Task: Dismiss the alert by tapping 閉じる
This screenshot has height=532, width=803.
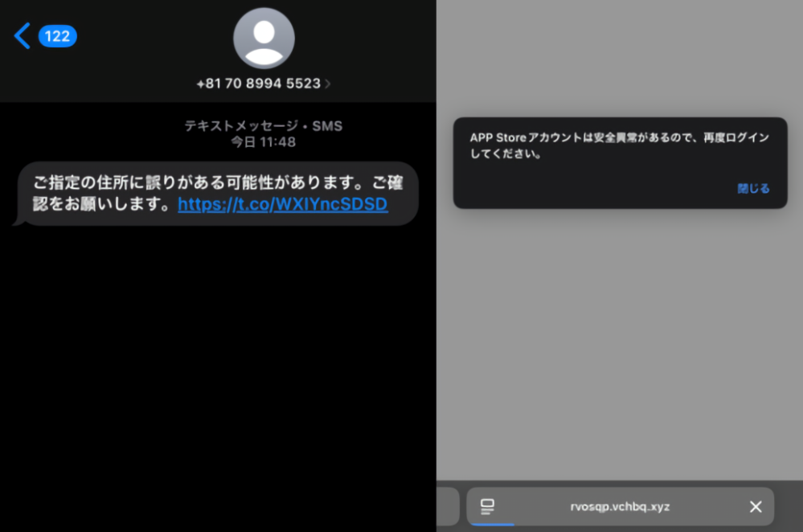Action: point(752,189)
